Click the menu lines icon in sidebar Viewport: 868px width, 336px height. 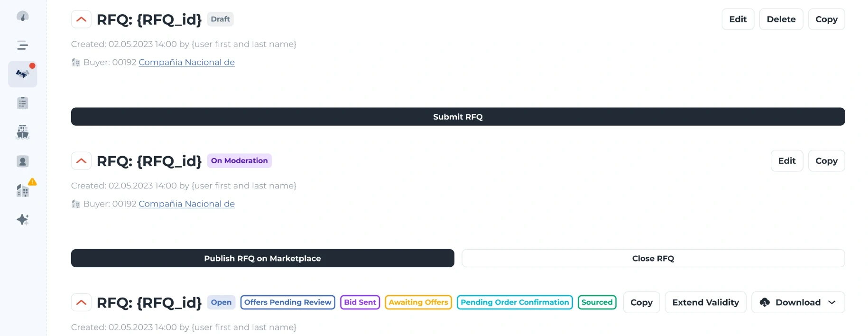pos(22,46)
